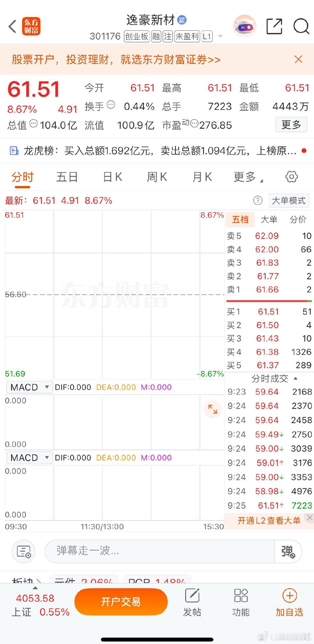The width and height of the screenshot is (314, 644).
Task: Switch to the 周K tab
Action: coord(157,177)
